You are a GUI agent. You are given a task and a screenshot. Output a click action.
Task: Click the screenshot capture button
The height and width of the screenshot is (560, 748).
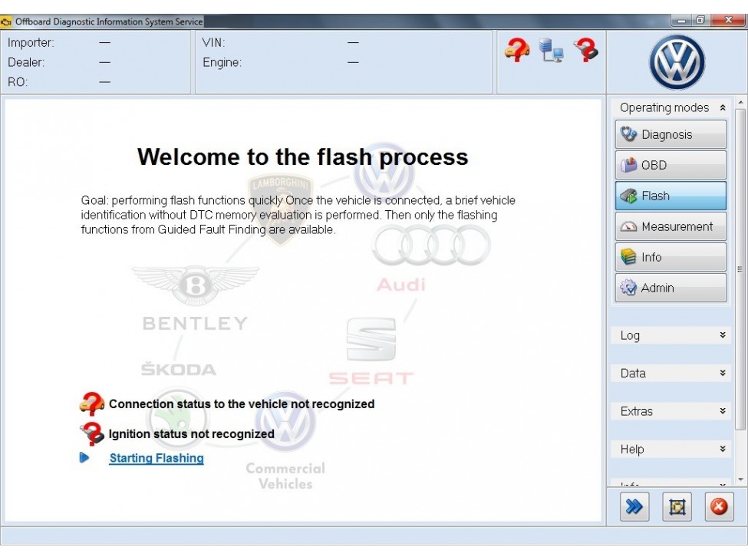coord(676,506)
